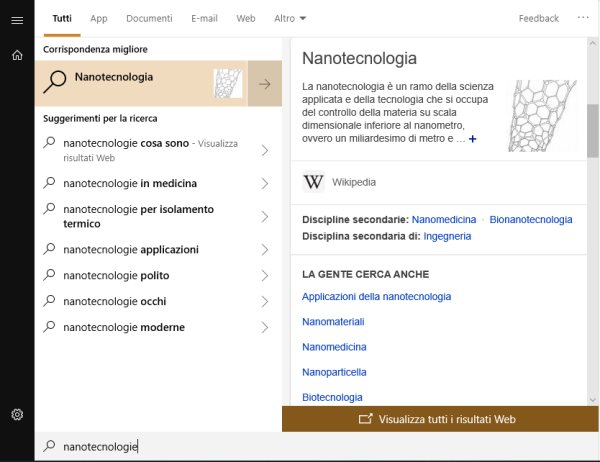Image resolution: width=600 pixels, height=462 pixels.
Task: Click the Wikipedia W logo icon
Action: [313, 182]
